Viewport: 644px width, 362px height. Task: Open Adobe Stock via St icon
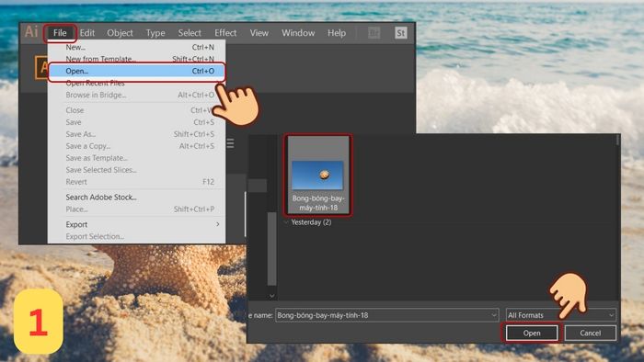coord(401,33)
